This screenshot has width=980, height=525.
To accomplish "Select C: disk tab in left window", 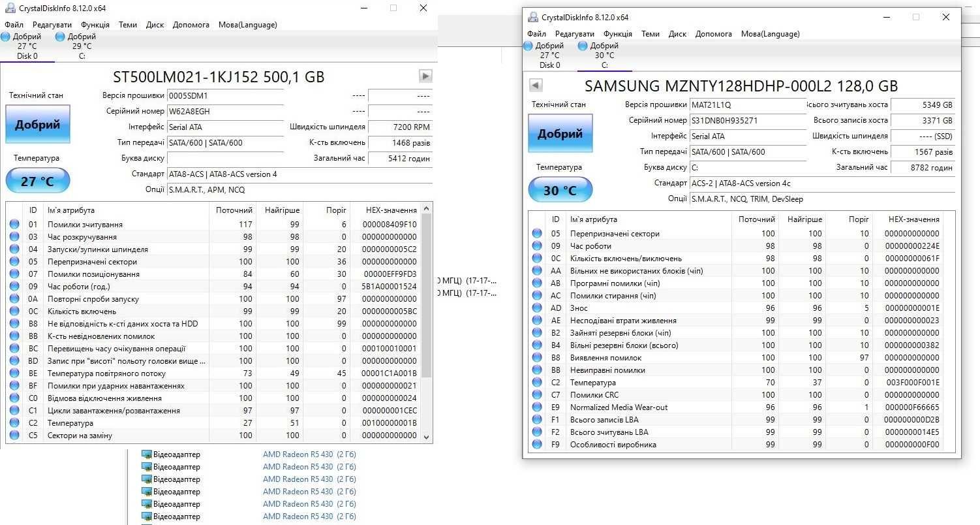I will (82, 46).
